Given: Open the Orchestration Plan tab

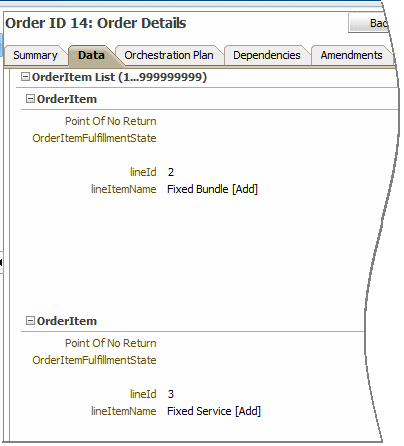Looking at the screenshot, I should [169, 55].
